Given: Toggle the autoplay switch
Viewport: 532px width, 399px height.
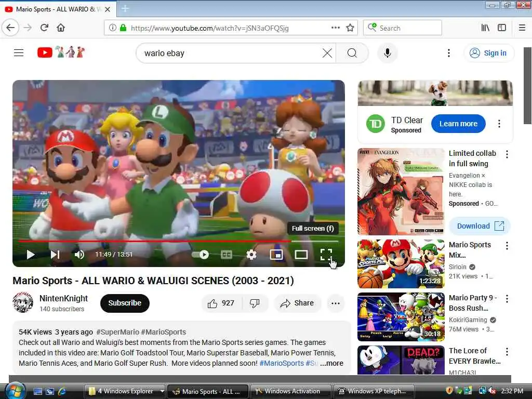Looking at the screenshot, I should [x=200, y=255].
